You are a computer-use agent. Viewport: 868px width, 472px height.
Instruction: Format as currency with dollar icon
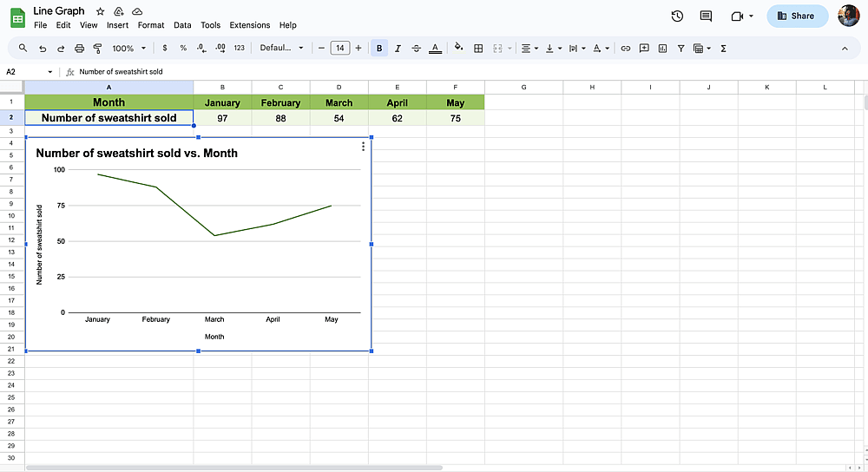[164, 48]
